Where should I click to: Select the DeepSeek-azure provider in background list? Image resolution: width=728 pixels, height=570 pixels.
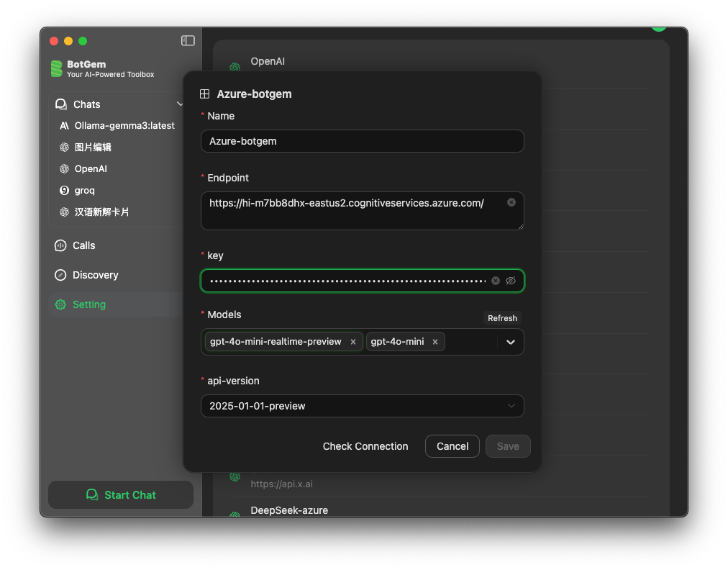[x=289, y=510]
